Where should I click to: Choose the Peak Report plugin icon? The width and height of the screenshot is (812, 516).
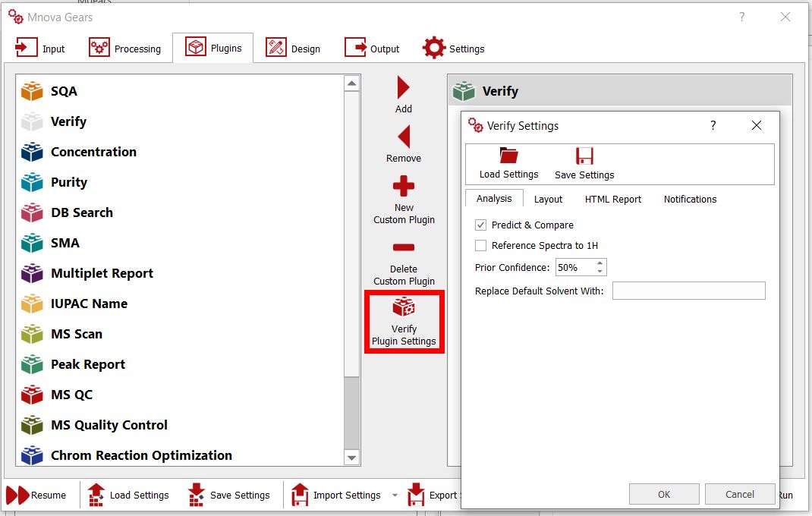tap(32, 364)
